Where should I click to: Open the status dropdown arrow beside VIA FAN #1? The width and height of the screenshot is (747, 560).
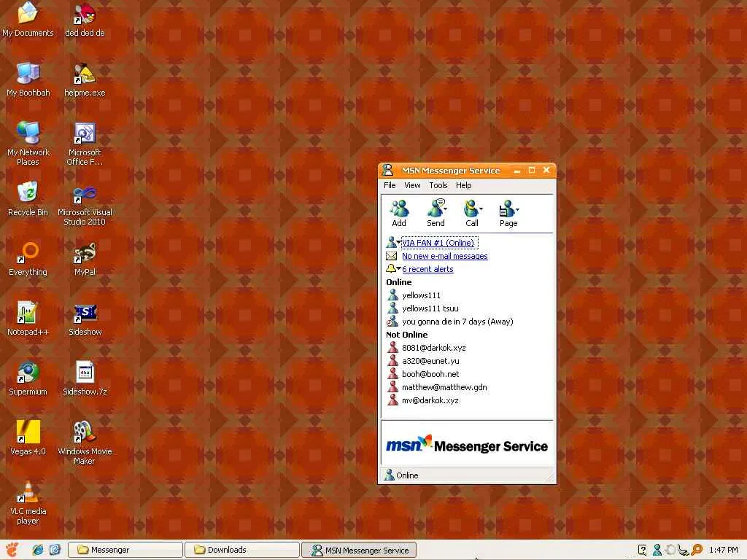pos(398,242)
